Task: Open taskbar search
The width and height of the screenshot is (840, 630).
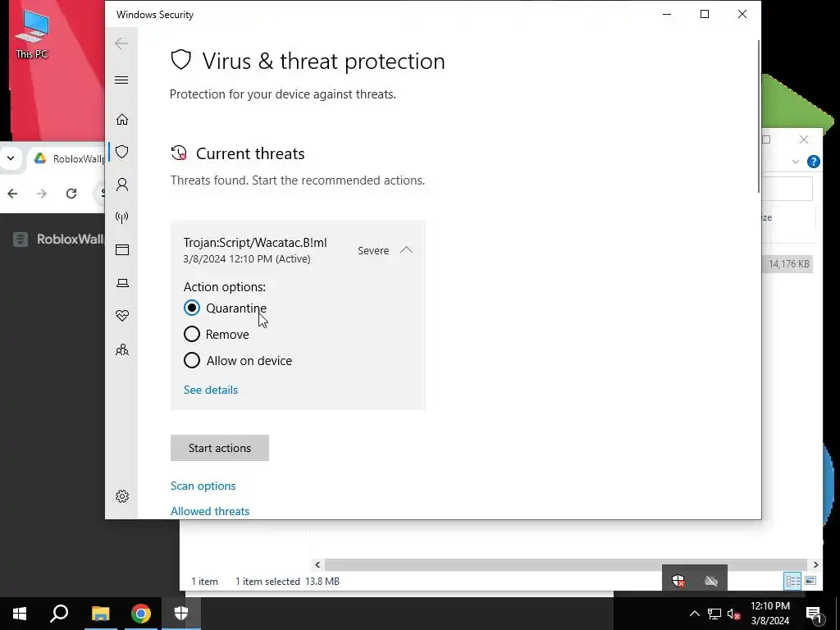Action: 59,614
